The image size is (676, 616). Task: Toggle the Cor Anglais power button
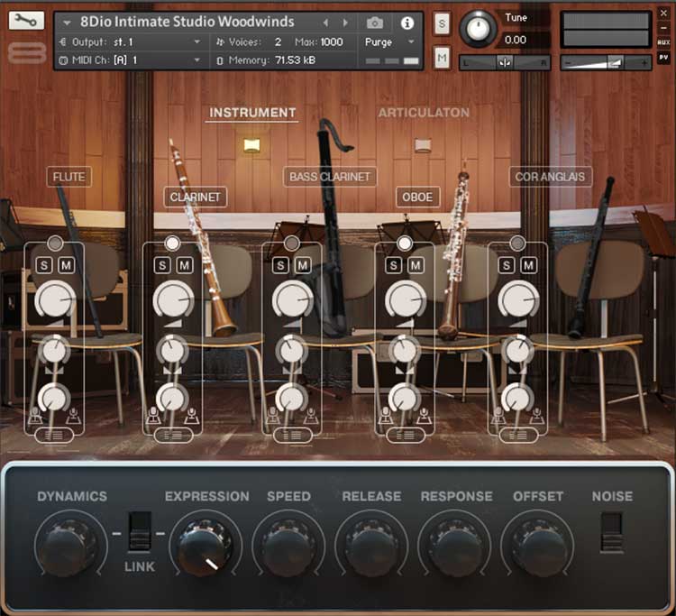[517, 244]
